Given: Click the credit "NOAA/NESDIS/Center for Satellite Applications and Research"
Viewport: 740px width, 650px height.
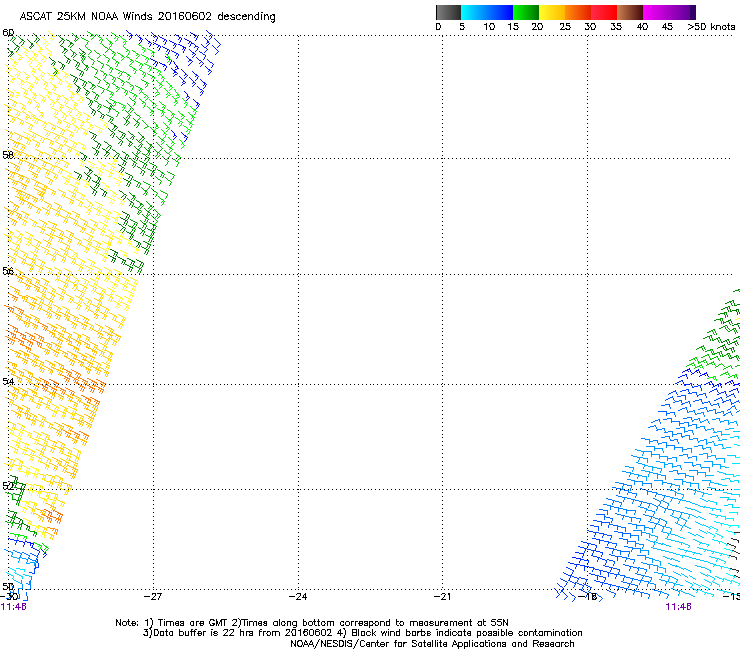Looking at the screenshot, I should [432, 644].
